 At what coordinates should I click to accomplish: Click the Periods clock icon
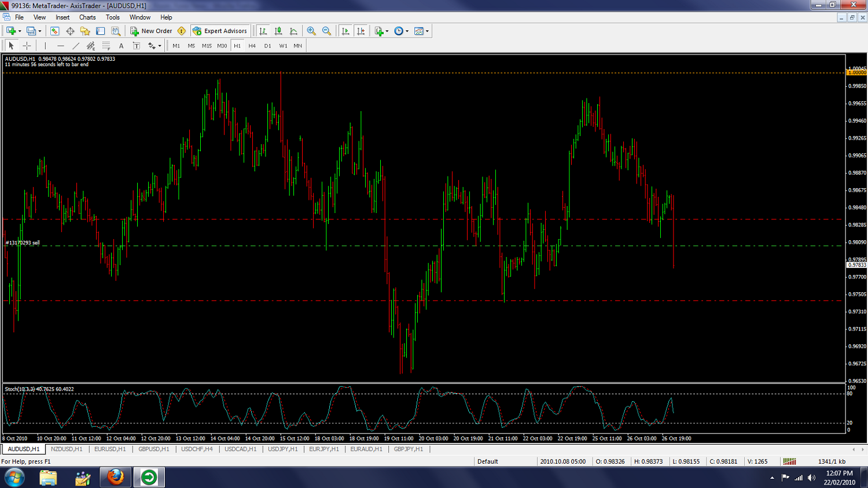[x=399, y=31]
